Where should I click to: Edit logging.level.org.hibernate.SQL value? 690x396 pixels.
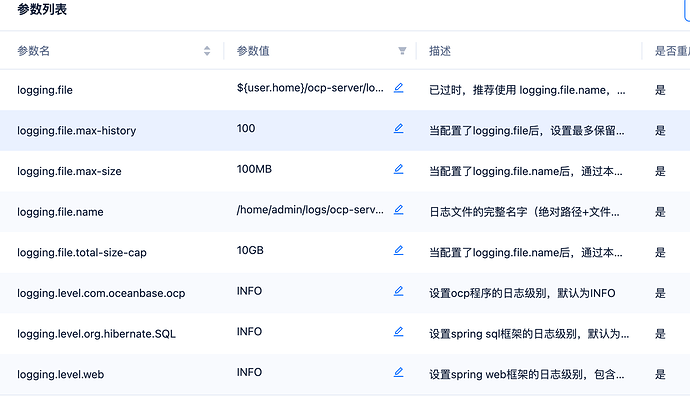(x=398, y=332)
